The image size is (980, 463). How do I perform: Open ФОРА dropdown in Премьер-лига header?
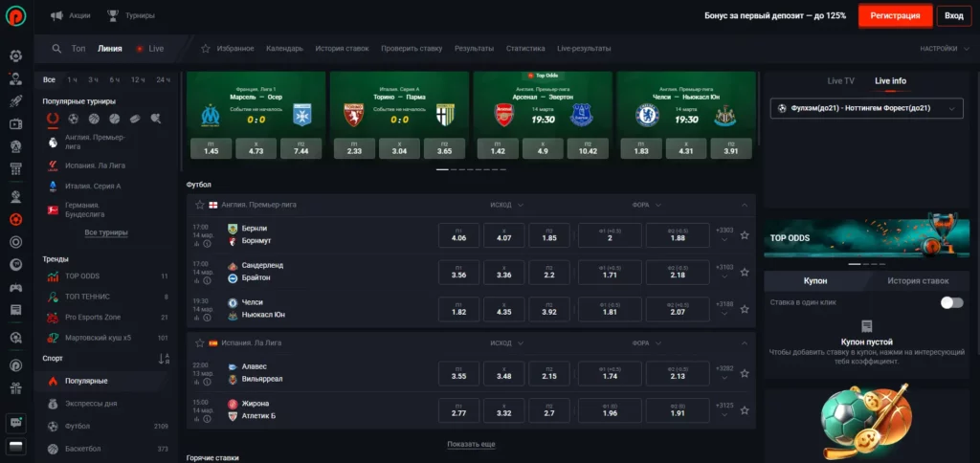coord(646,205)
